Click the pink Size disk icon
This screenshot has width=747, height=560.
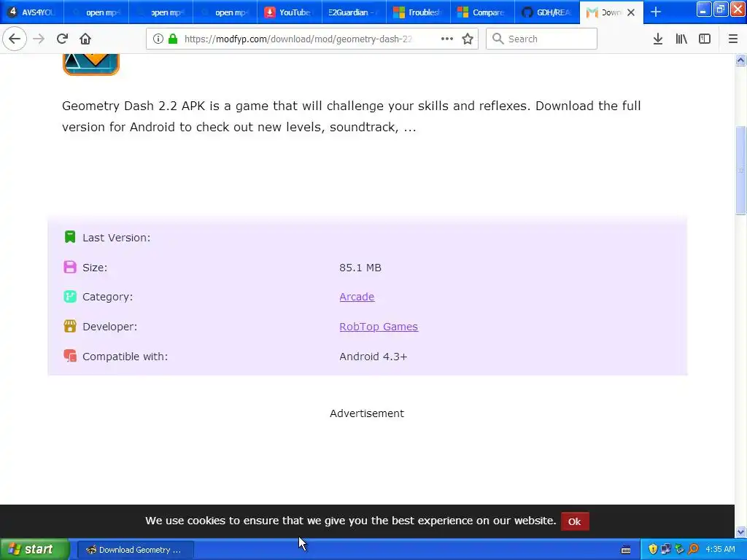70,267
